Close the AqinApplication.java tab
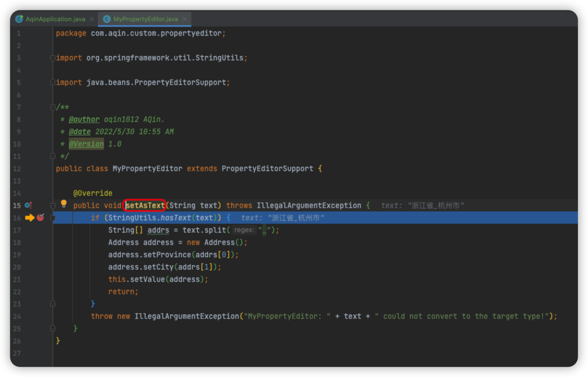The height and width of the screenshot is (377, 588). (92, 19)
